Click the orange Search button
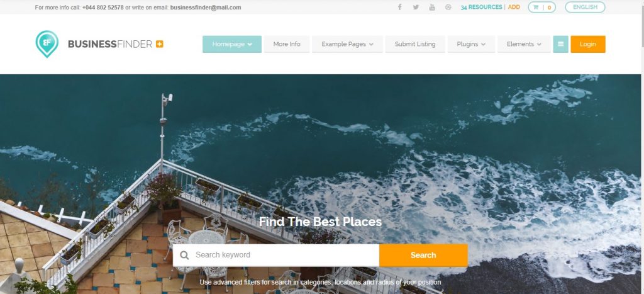The image size is (644, 294). (x=423, y=256)
